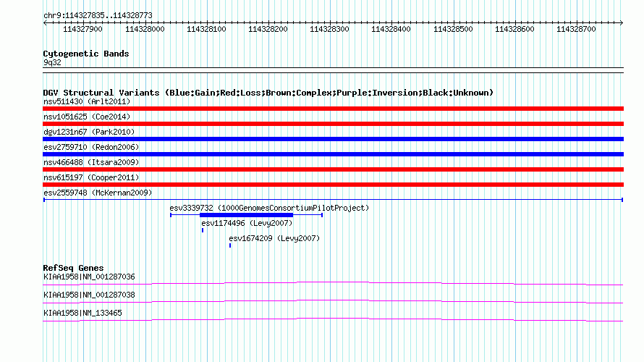This screenshot has height=362, width=644.
Task: Open the esv3339732 1000GenomesConsortiumPilotProject label
Action: pyautogui.click(x=269, y=208)
